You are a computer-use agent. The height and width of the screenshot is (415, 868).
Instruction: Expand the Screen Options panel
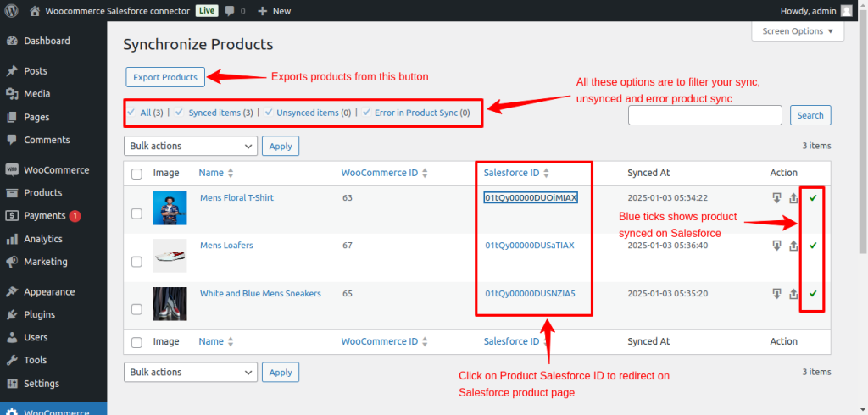[x=798, y=31]
